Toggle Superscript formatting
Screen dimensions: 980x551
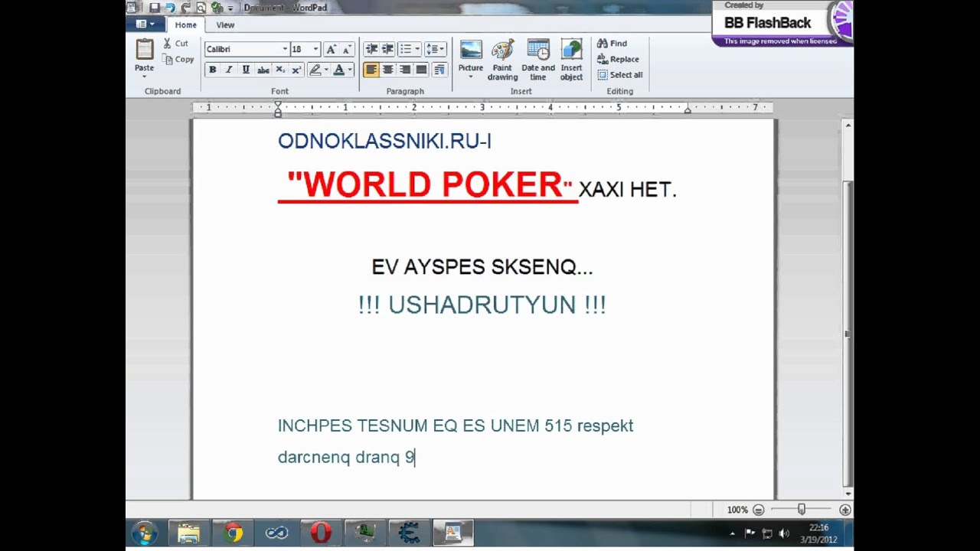tap(296, 70)
